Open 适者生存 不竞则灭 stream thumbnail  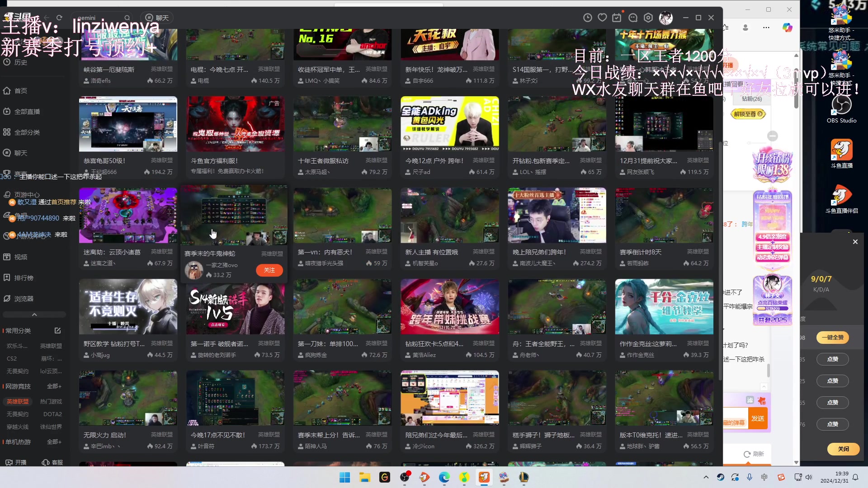128,306
